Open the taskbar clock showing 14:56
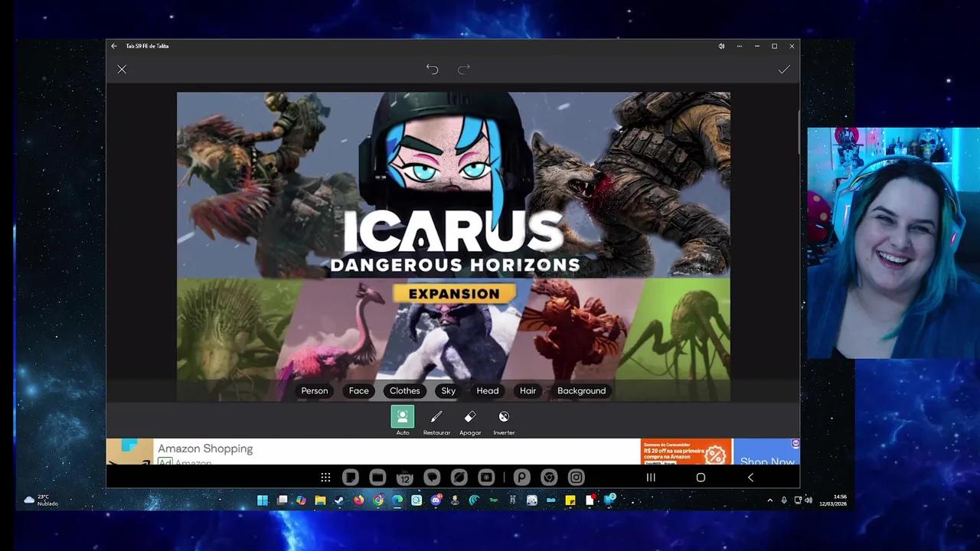The height and width of the screenshot is (551, 980). [831, 500]
